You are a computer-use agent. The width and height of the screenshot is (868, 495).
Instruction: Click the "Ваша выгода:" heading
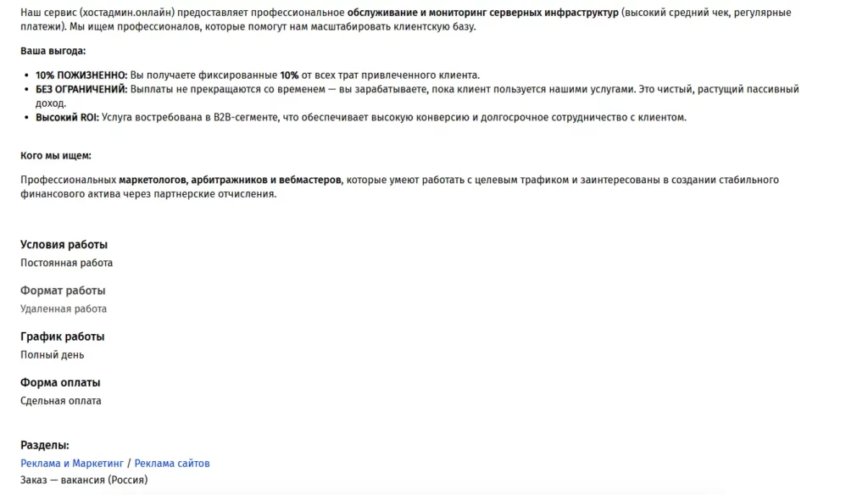click(x=53, y=51)
